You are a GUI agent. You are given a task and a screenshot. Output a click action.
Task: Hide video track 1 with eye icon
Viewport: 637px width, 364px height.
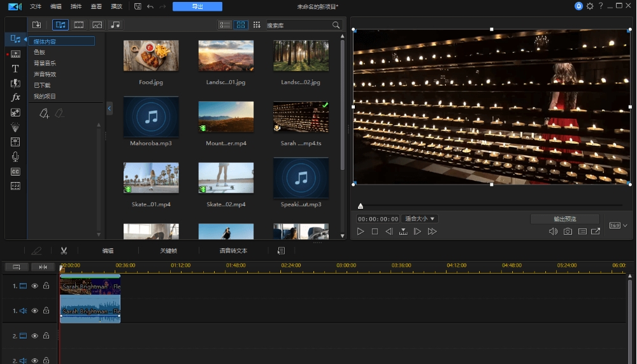[35, 286]
